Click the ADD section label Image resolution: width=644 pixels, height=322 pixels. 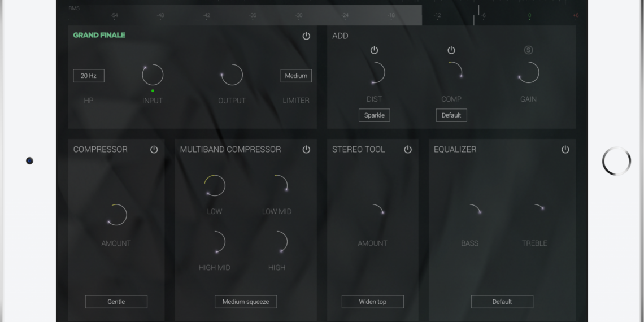[340, 36]
